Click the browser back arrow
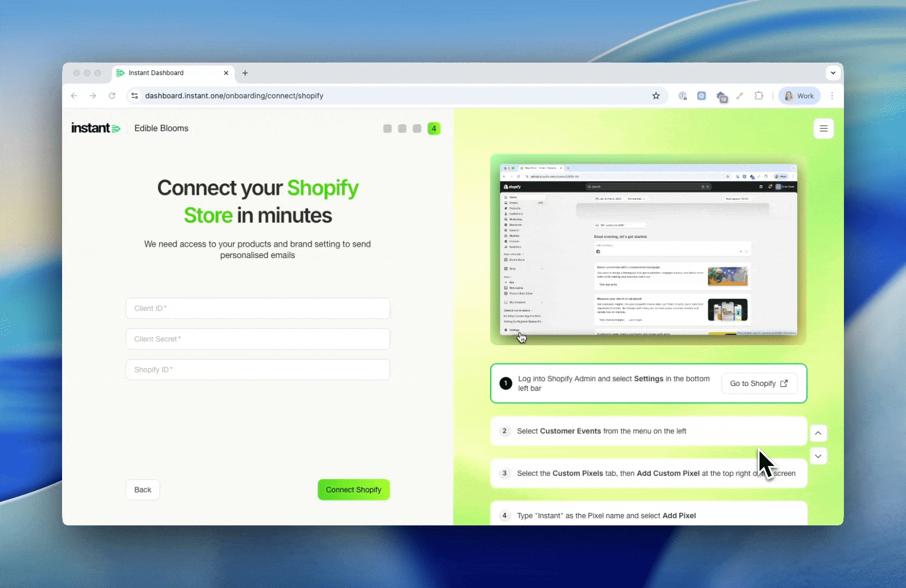 pyautogui.click(x=75, y=96)
